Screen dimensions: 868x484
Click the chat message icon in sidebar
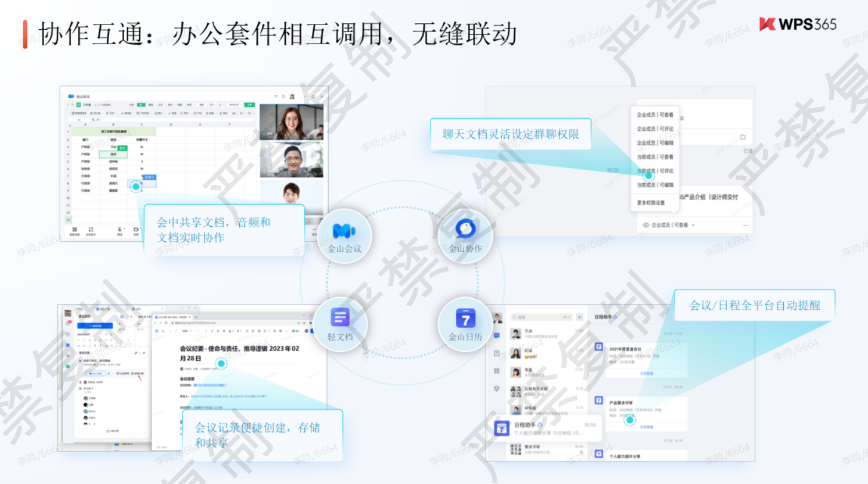coord(496,336)
